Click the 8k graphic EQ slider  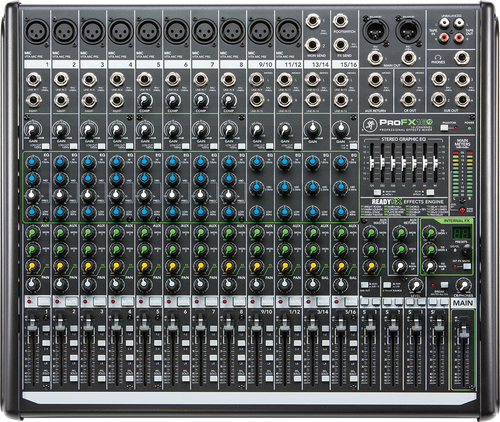tap(435, 162)
